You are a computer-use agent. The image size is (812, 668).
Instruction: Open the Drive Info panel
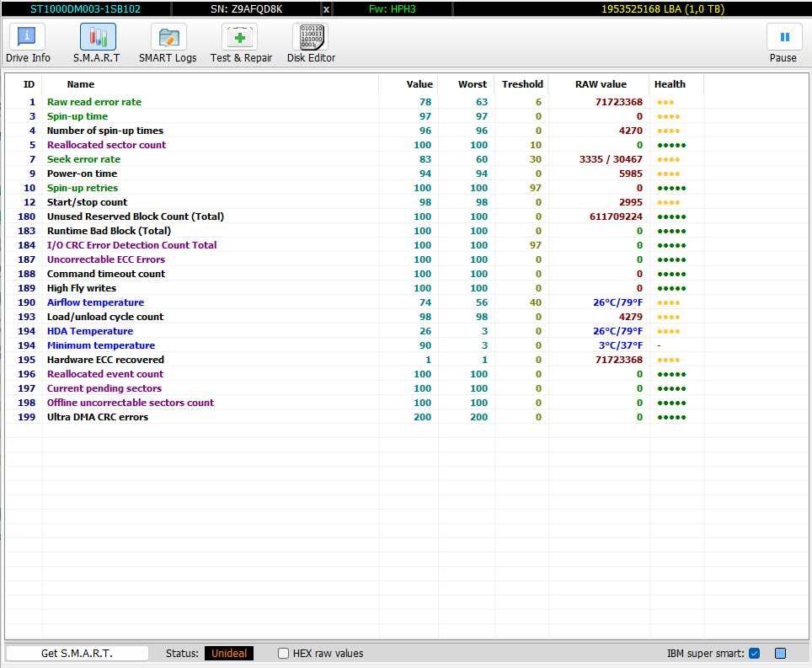(x=28, y=44)
